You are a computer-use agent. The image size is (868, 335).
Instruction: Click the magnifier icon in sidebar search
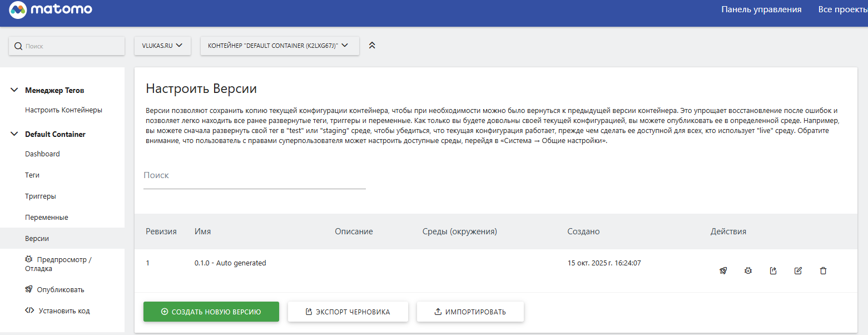[x=18, y=46]
